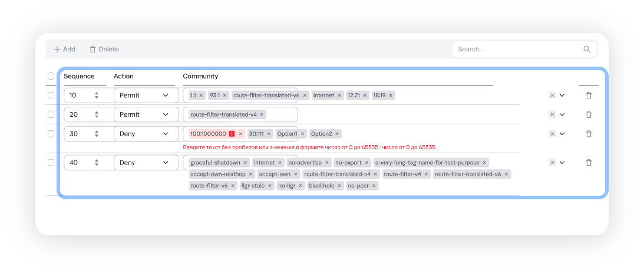Image resolution: width=644 pixels, height=273 pixels.
Task: Remove the blackhole tag
Action: (339, 186)
